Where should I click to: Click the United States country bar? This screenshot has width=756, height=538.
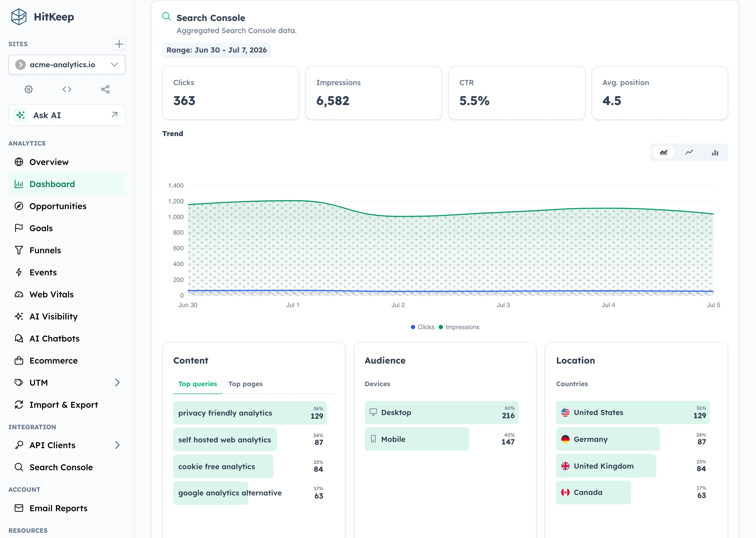[x=633, y=412]
